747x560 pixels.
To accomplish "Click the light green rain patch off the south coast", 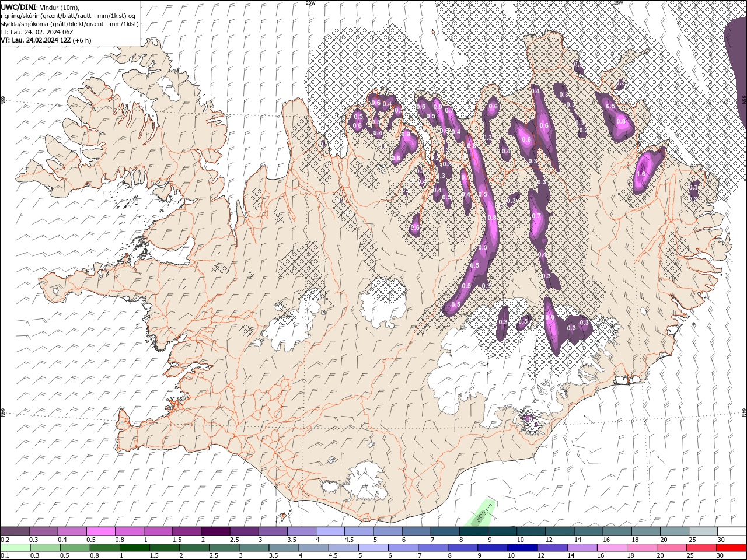I will (483, 513).
